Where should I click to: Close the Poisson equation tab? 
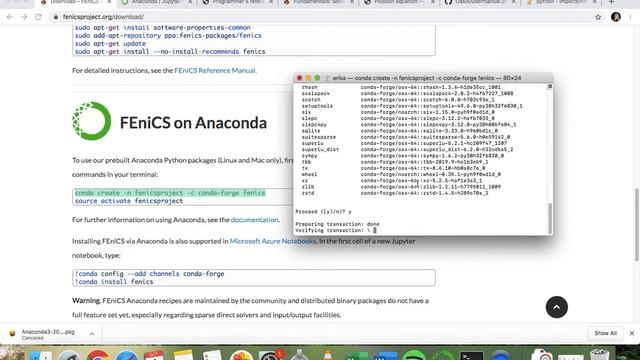coord(433,2)
